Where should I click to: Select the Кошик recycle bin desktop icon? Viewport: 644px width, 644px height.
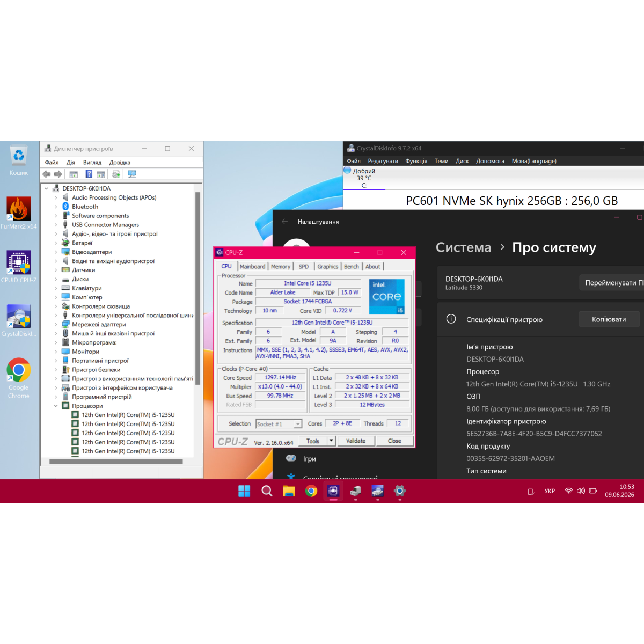(19, 160)
